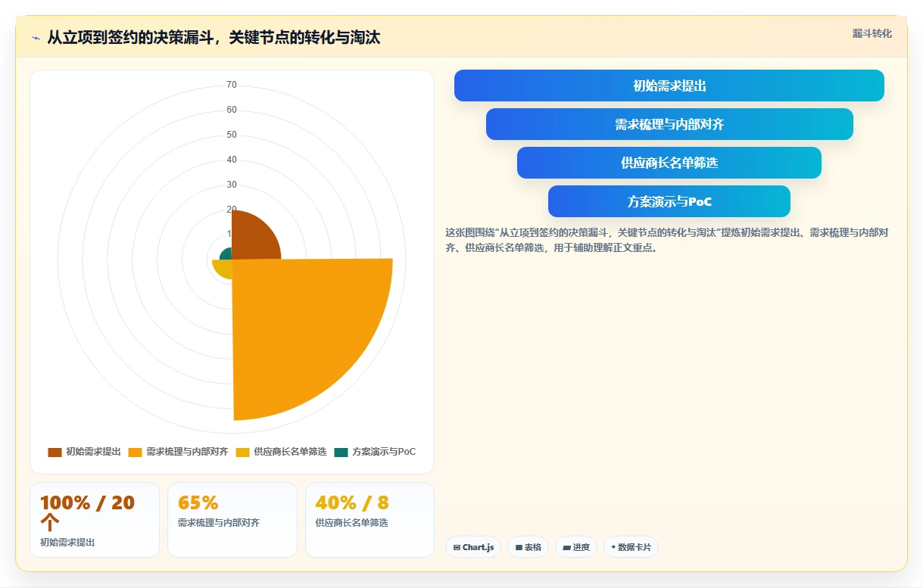The width and height of the screenshot is (923, 588).
Task: Click the icon inside 表格 chip
Action: (519, 547)
